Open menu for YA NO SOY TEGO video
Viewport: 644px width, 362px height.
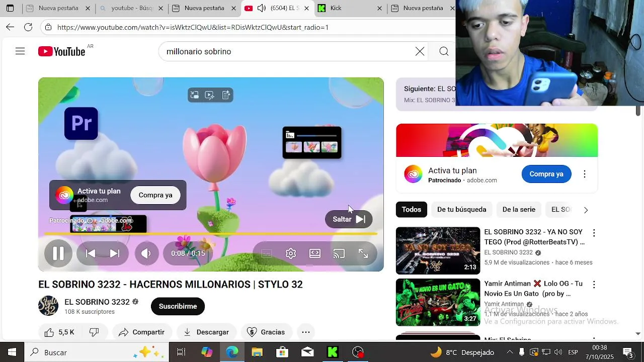pos(594,233)
